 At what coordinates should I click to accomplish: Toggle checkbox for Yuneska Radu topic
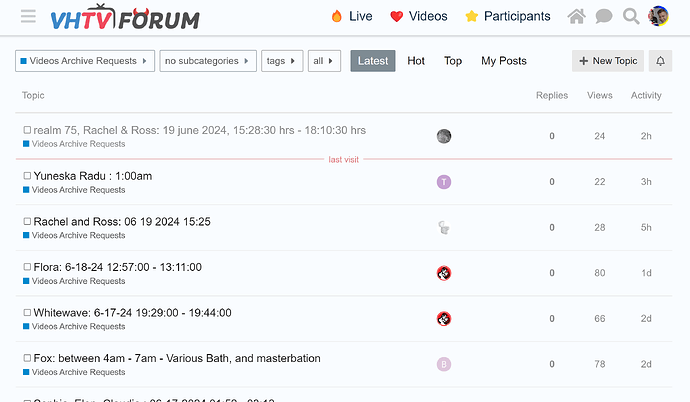pyautogui.click(x=28, y=176)
